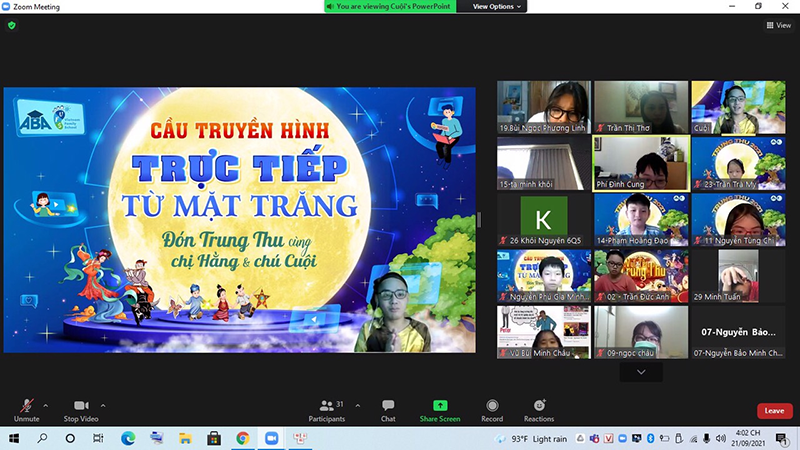Select Nguyễn Phú Gia Minh video tile

pyautogui.click(x=544, y=276)
